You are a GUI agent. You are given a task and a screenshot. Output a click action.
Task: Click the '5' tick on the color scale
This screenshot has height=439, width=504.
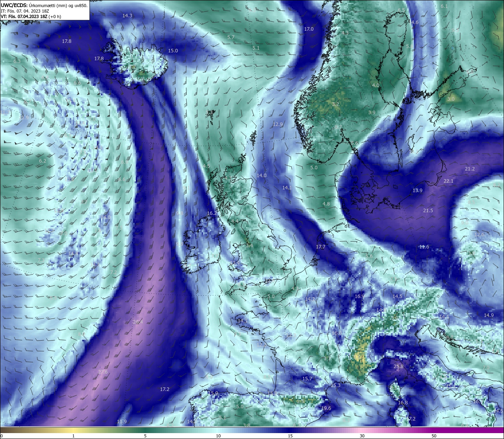pos(145,436)
